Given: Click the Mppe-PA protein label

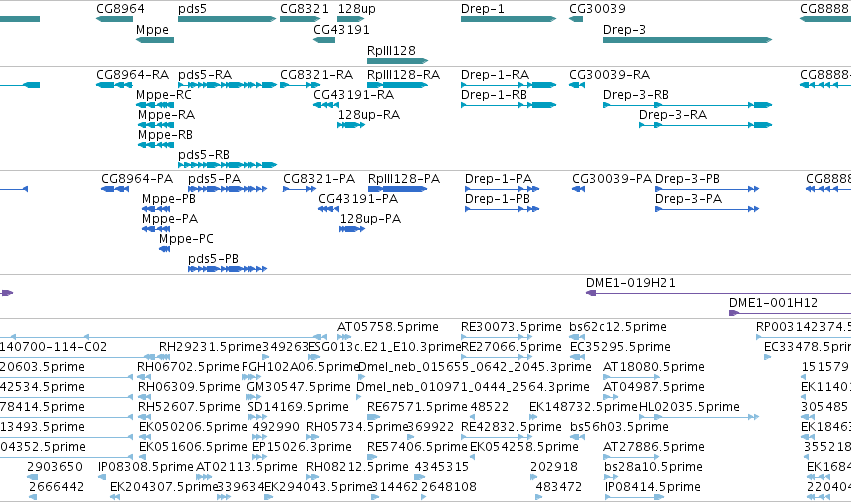Looking at the screenshot, I should pyautogui.click(x=170, y=219).
